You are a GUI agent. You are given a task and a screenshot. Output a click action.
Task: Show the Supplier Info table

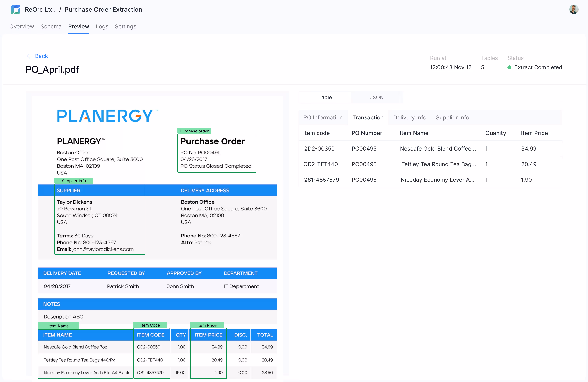tap(452, 118)
